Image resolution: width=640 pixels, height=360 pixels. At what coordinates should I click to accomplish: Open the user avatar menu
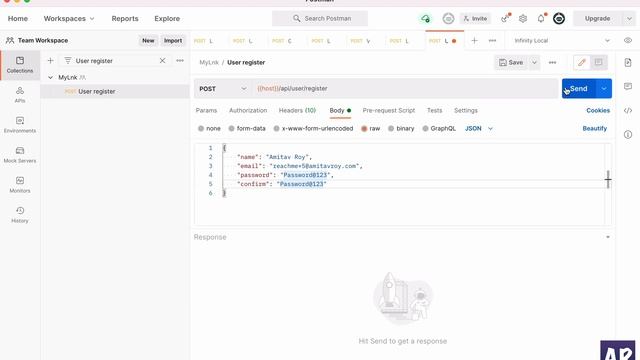(x=559, y=18)
